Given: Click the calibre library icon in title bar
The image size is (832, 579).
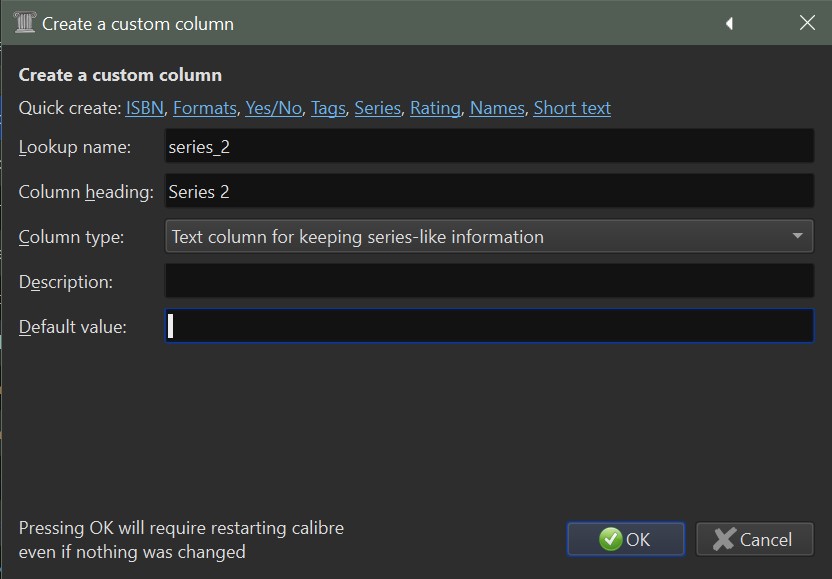Looking at the screenshot, I should coord(24,22).
